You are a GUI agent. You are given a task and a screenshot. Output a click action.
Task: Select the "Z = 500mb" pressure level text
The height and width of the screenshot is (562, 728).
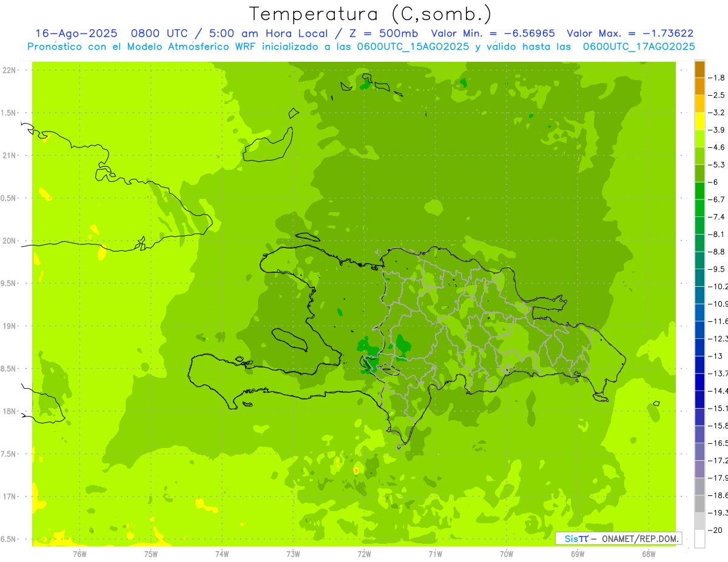click(x=385, y=33)
